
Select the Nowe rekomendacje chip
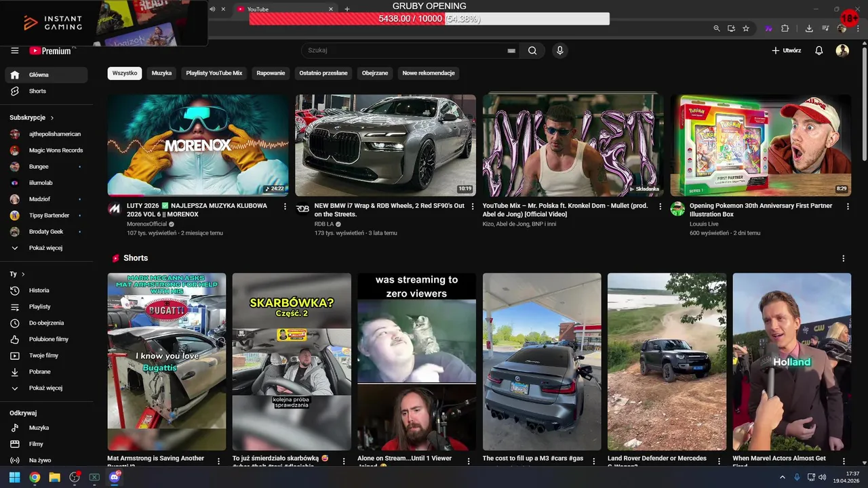[429, 73]
